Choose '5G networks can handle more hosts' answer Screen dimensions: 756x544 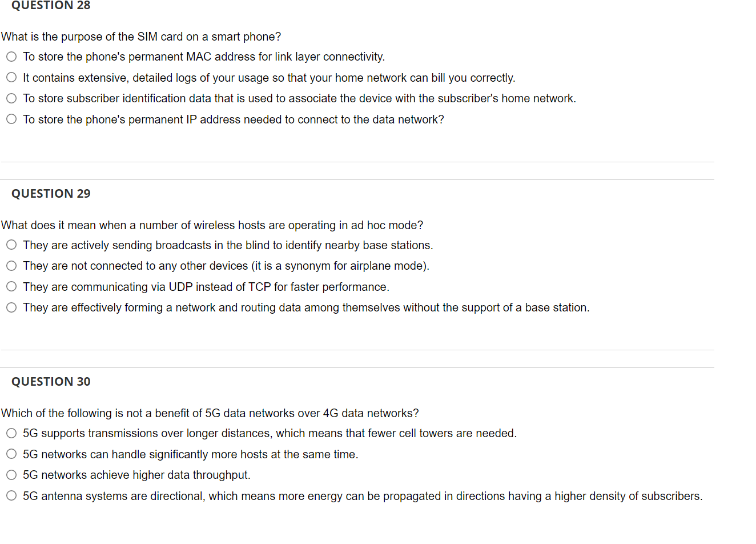(11, 454)
